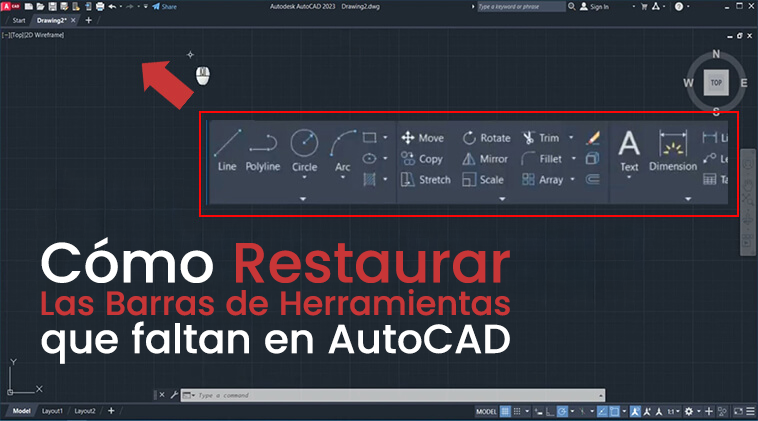
Task: Click the Hatch icon
Action: (x=369, y=179)
